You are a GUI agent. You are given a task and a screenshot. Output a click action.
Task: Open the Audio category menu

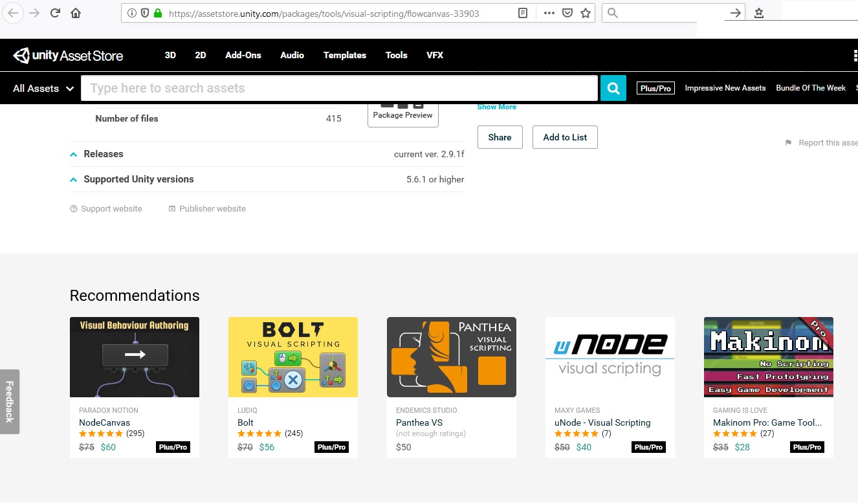(292, 56)
